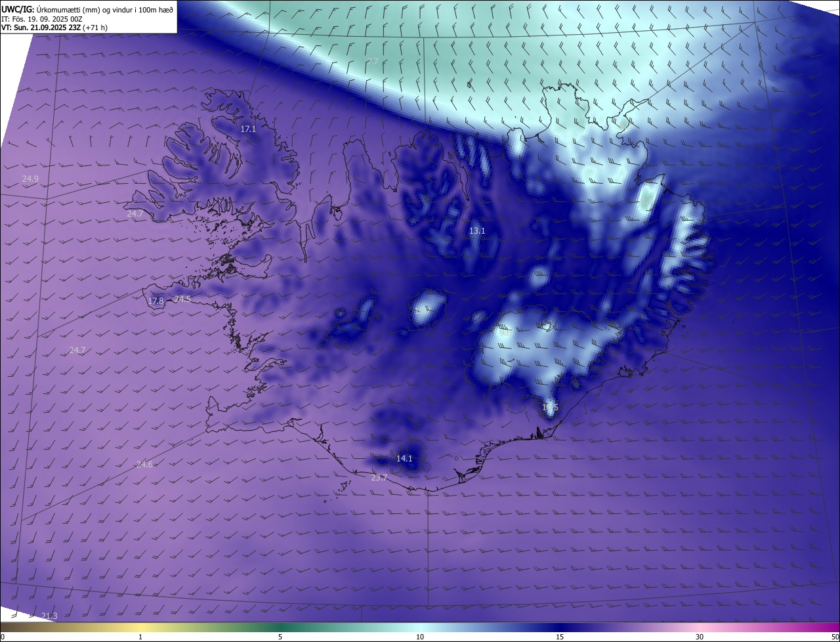Image resolution: width=840 pixels, height=642 pixels.
Task: Click the 10.5 value label
Action: point(550,408)
